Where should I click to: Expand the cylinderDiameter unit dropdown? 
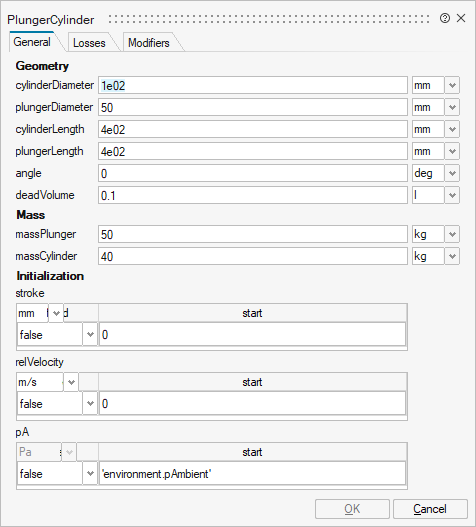coord(452,85)
